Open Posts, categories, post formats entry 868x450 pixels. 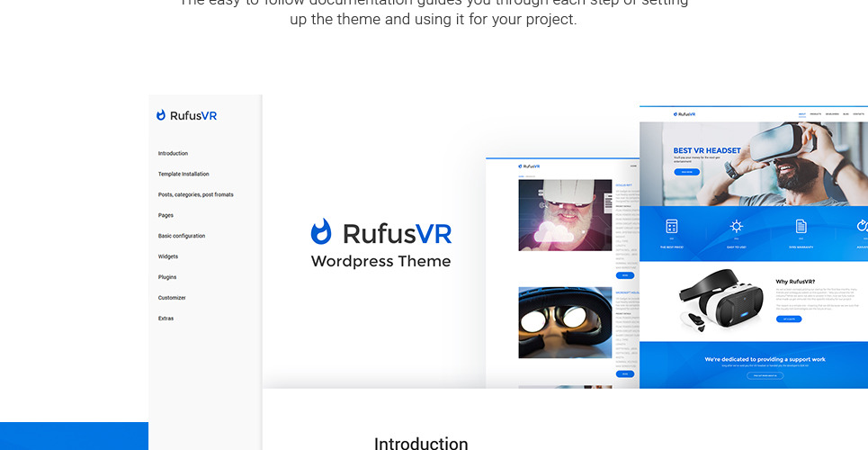(x=195, y=195)
